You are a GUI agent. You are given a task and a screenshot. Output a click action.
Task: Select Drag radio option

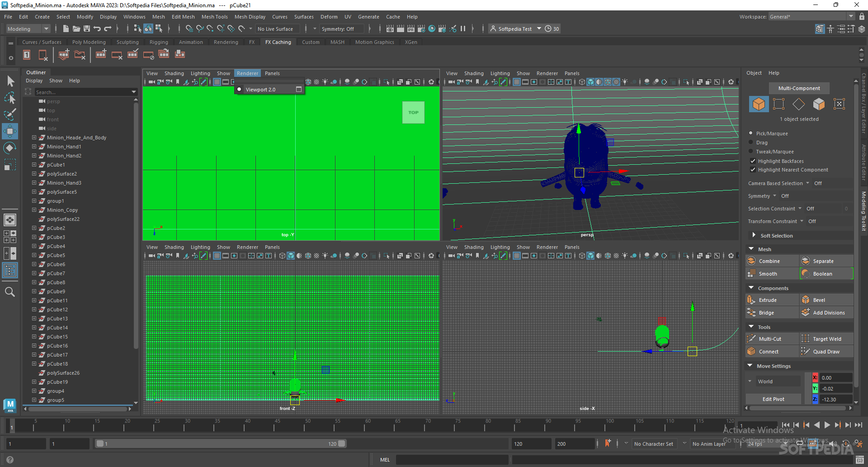(x=751, y=143)
